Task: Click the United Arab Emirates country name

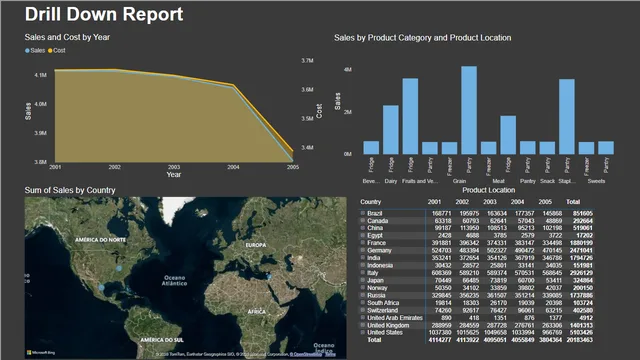Action: tap(395, 318)
